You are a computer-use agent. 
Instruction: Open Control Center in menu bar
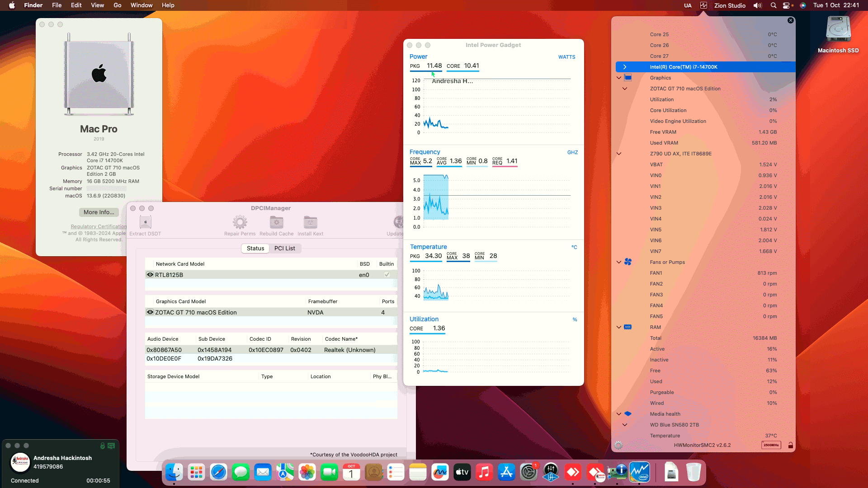tap(787, 5)
